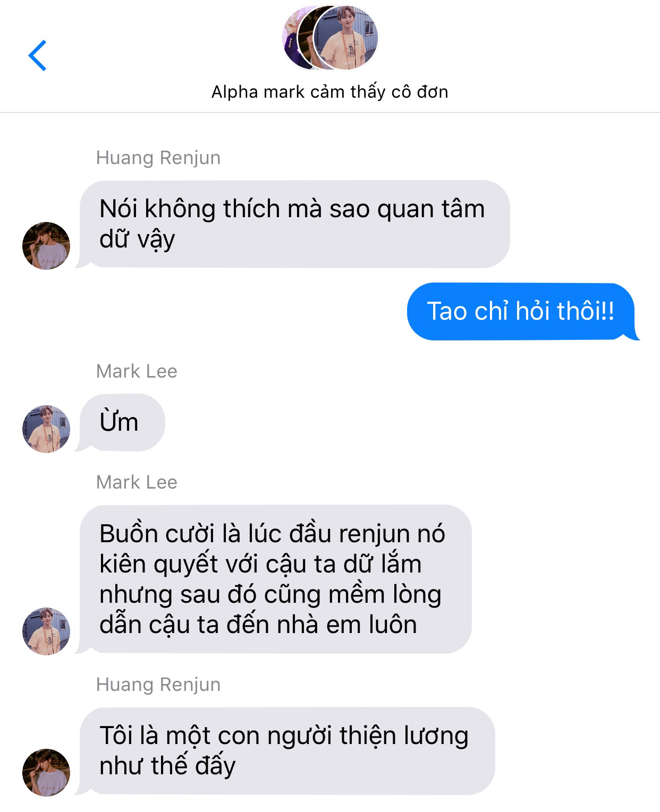Open Huang Renjun's avatar beside 'Tôi là một con người' message
The width and height of the screenshot is (660, 812).
46,773
